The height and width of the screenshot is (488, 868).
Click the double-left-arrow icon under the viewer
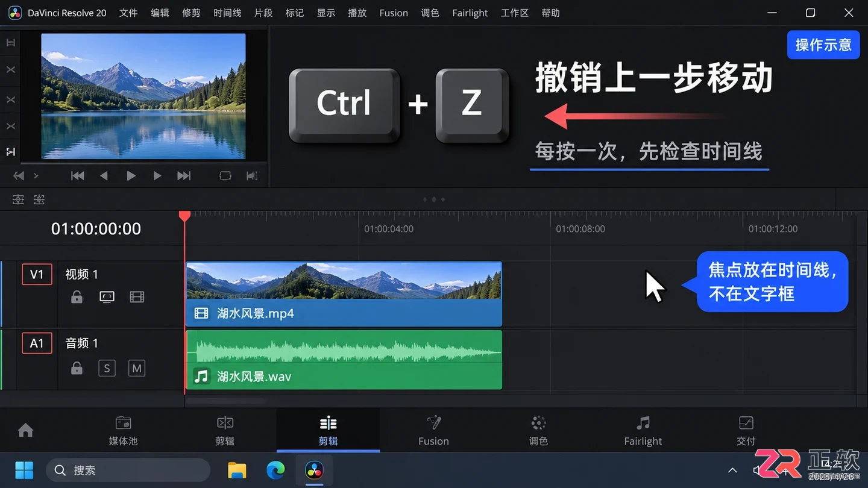coord(19,176)
